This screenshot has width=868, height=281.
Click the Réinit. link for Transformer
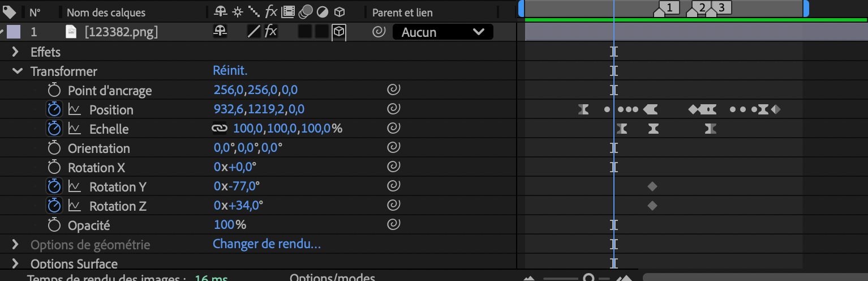click(230, 71)
